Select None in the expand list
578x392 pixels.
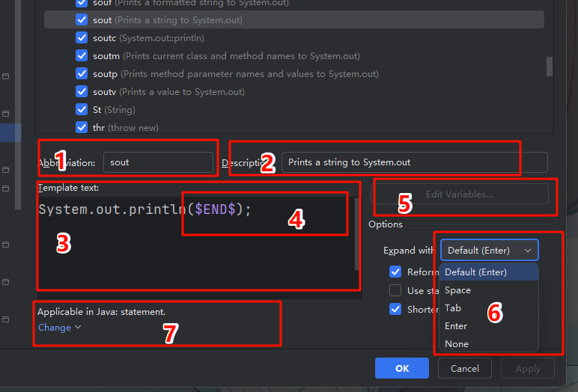click(457, 344)
